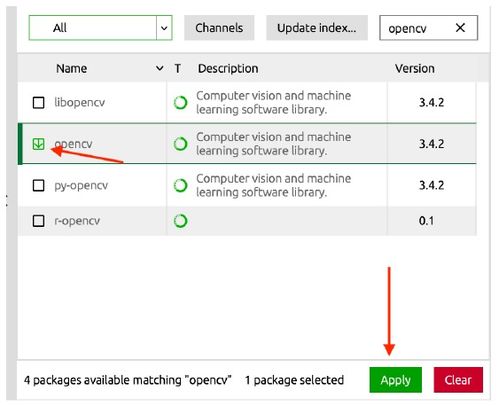Image resolution: width=499 pixels, height=406 pixels.
Task: Open the Channels button
Action: pos(219,28)
